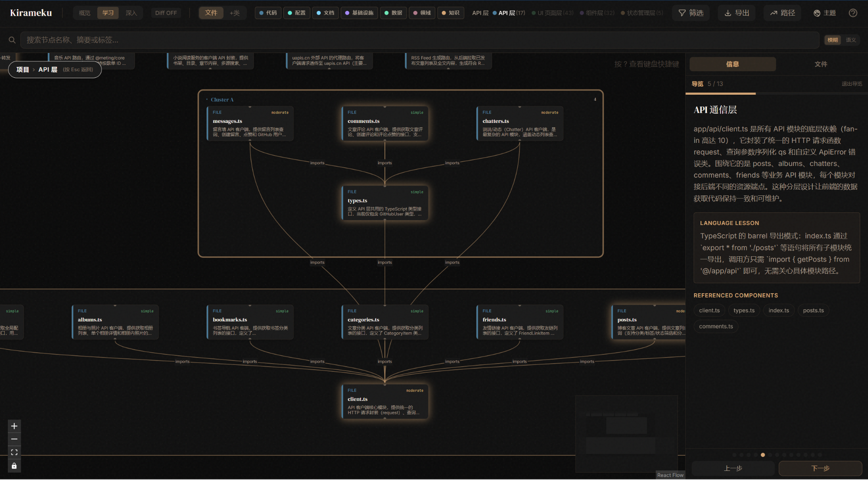Click the 导出 export button
Screen dimensions: 868x480
point(737,13)
